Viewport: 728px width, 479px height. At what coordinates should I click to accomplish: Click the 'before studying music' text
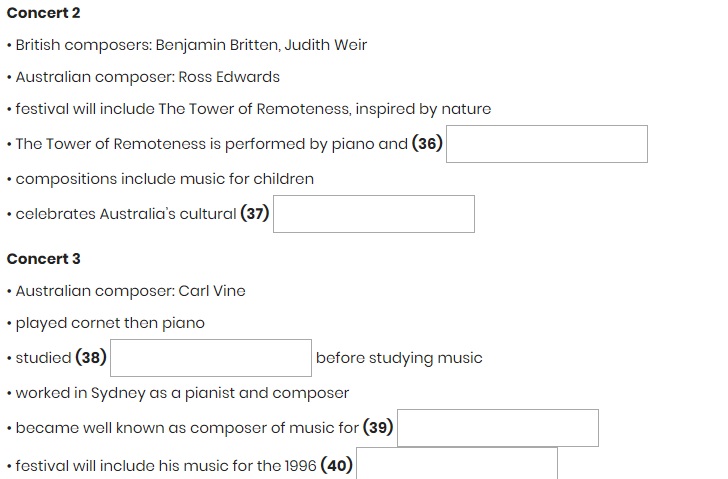(399, 358)
